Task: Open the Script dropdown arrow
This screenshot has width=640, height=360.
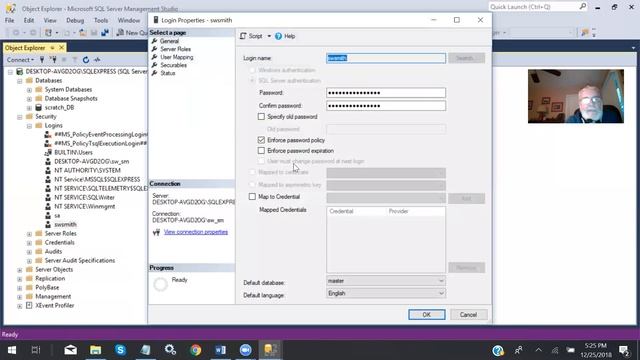Action: click(269, 36)
